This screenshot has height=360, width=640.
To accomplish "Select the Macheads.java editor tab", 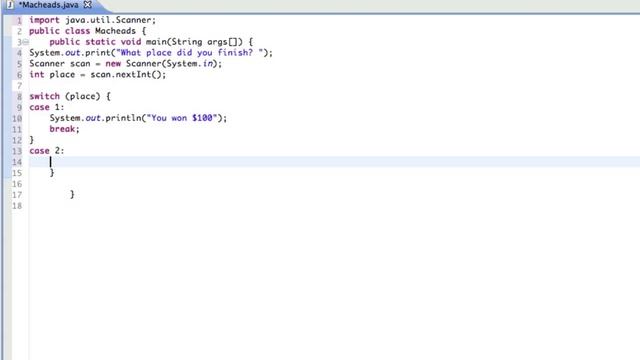I will pyautogui.click(x=49, y=5).
